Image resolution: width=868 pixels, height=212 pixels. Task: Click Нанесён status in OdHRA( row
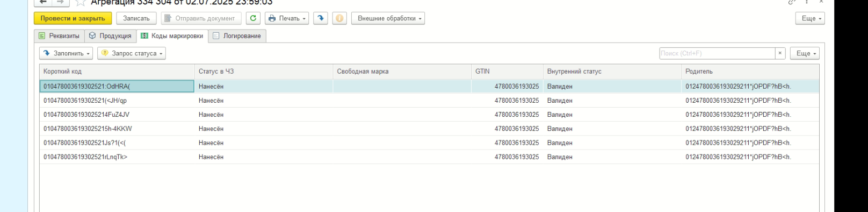click(x=211, y=86)
